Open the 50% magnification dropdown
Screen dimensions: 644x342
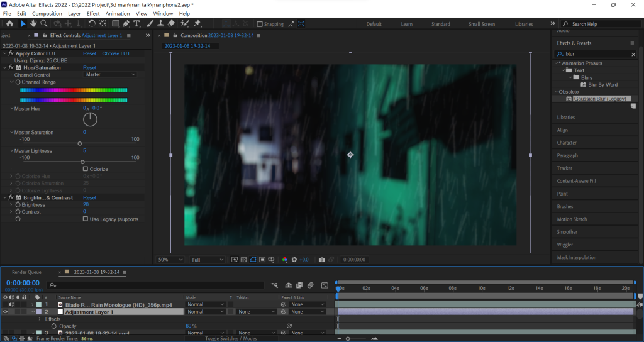170,260
